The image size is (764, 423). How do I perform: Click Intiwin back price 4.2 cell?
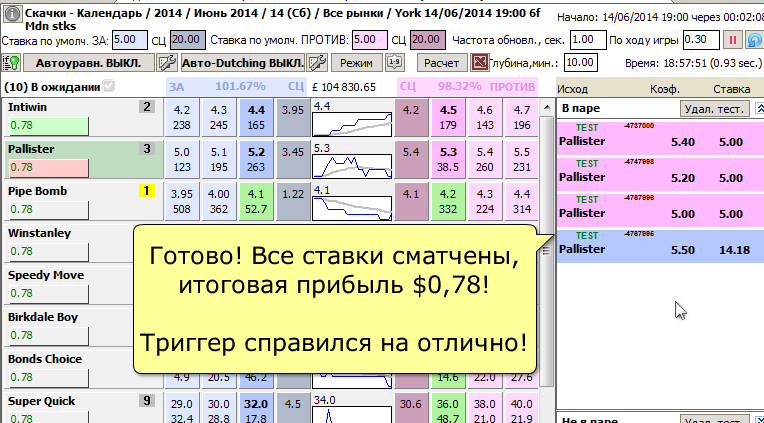coord(182,117)
